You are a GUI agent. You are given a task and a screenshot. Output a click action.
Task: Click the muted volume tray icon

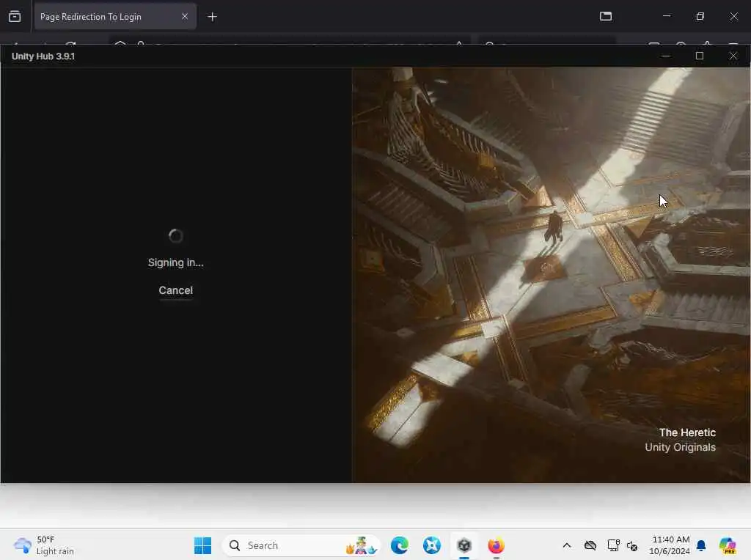[x=632, y=546]
